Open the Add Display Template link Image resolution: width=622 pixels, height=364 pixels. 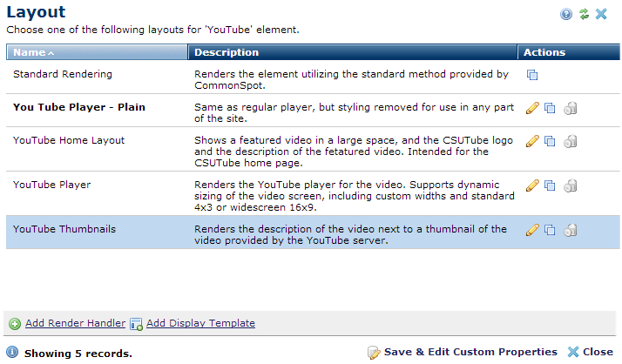pyautogui.click(x=200, y=323)
